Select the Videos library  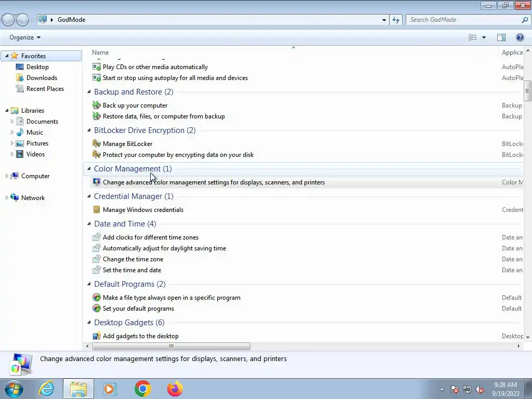click(35, 154)
